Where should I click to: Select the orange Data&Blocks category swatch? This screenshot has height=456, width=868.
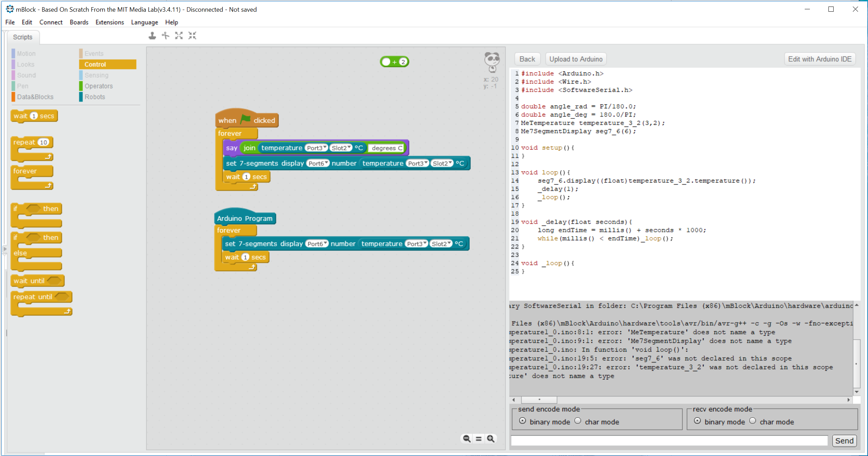click(13, 97)
